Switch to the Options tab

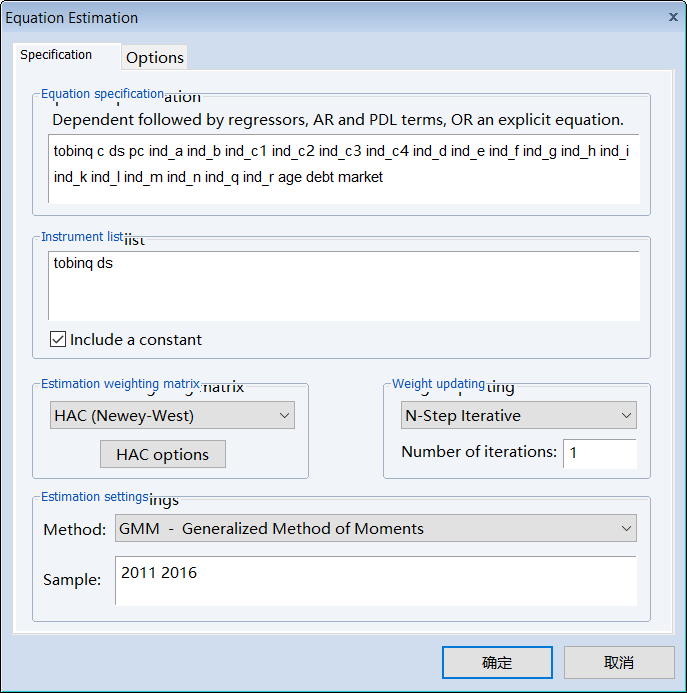point(155,58)
